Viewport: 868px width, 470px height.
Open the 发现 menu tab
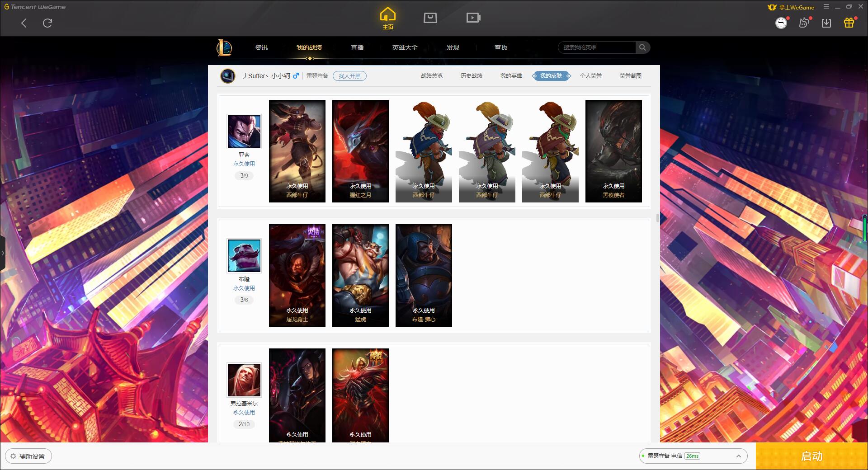pyautogui.click(x=453, y=47)
